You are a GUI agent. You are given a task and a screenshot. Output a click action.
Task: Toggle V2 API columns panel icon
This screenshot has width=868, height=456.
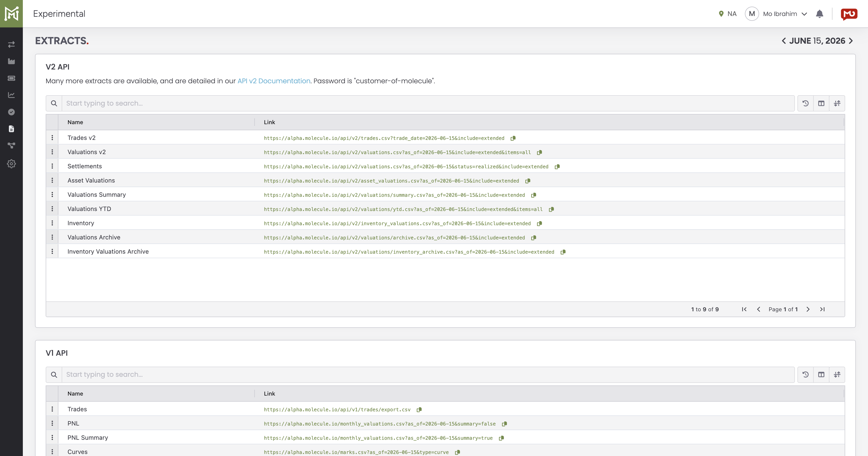(x=821, y=104)
